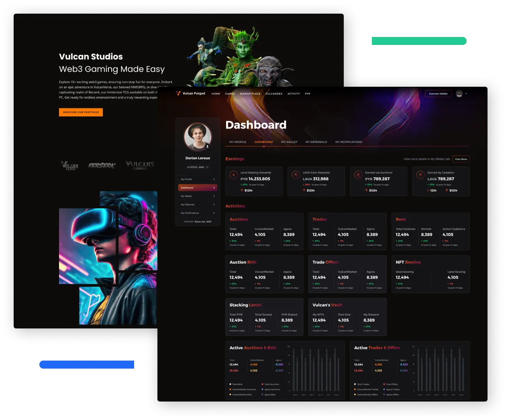Viewport: 506px width, 420px height.
Task: Click Dorian Leroux's profile photo
Action: (198, 137)
